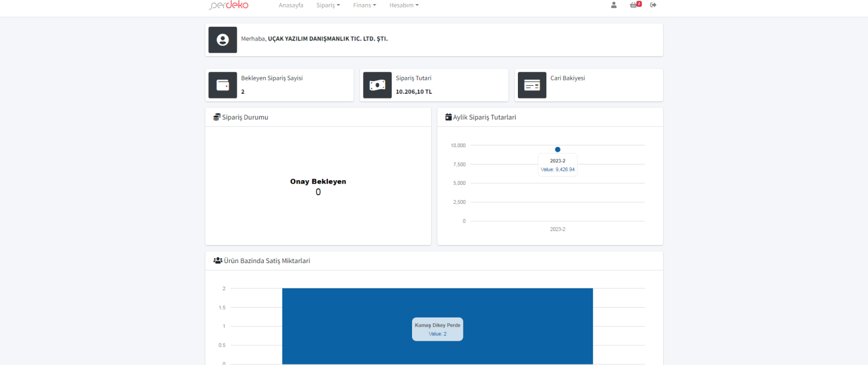
Task: Click the people icon beside Ürün Bazında
Action: click(x=218, y=261)
